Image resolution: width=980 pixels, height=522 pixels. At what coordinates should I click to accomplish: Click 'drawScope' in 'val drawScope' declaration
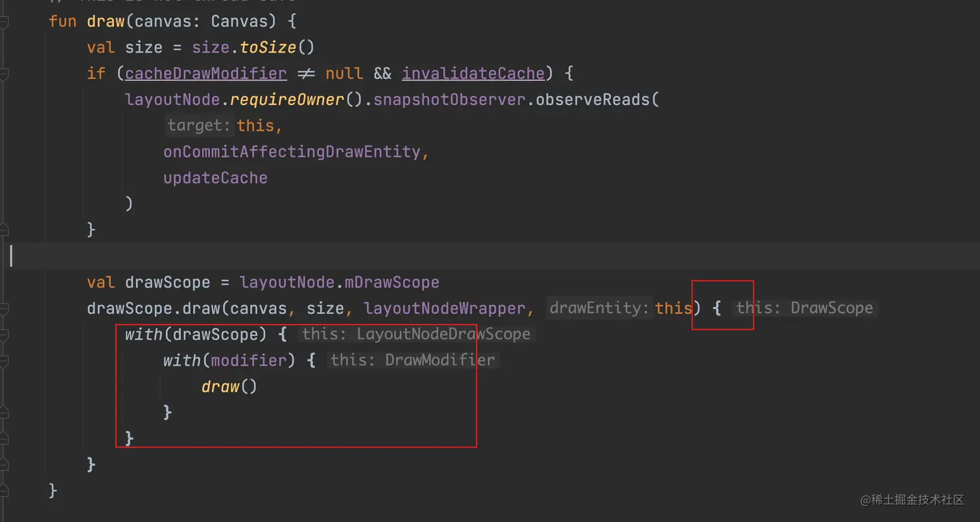tap(167, 282)
